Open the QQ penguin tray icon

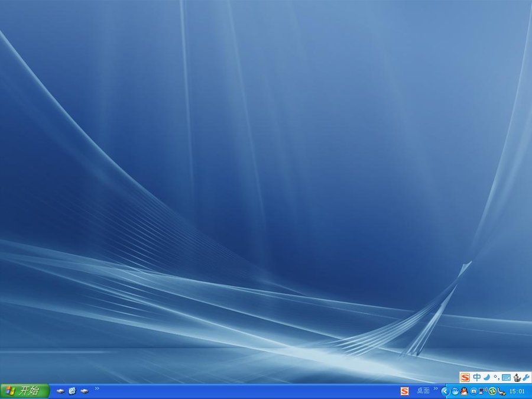coord(464,391)
